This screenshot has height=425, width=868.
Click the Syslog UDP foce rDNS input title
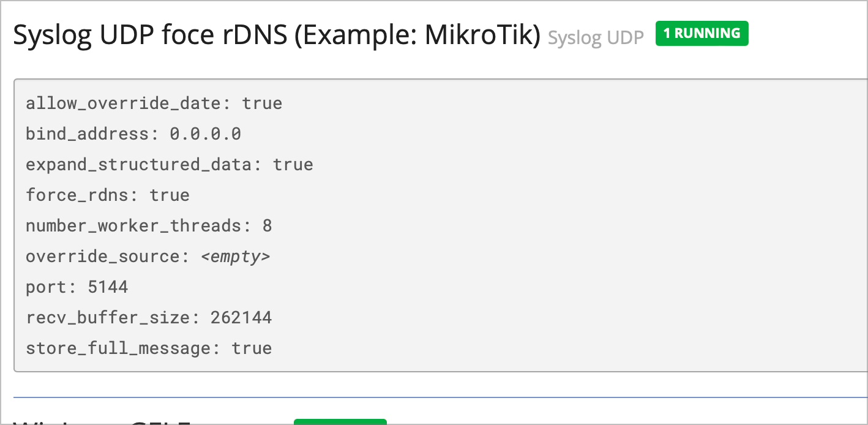point(277,36)
